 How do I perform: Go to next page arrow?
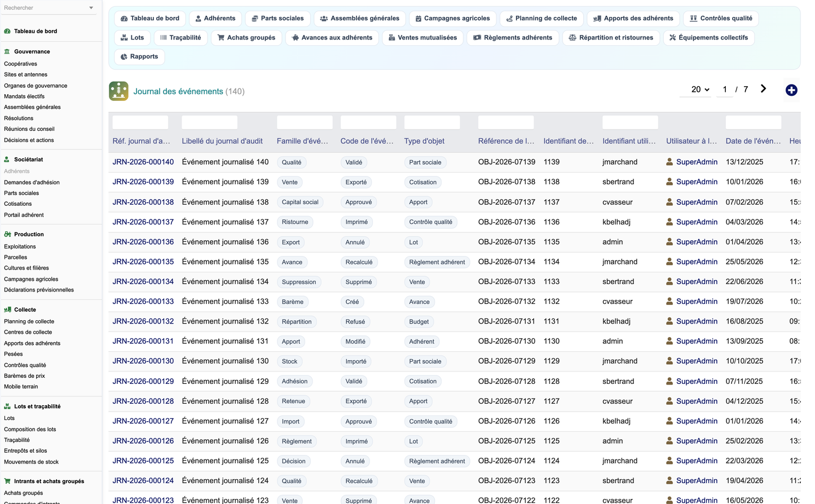(x=763, y=89)
